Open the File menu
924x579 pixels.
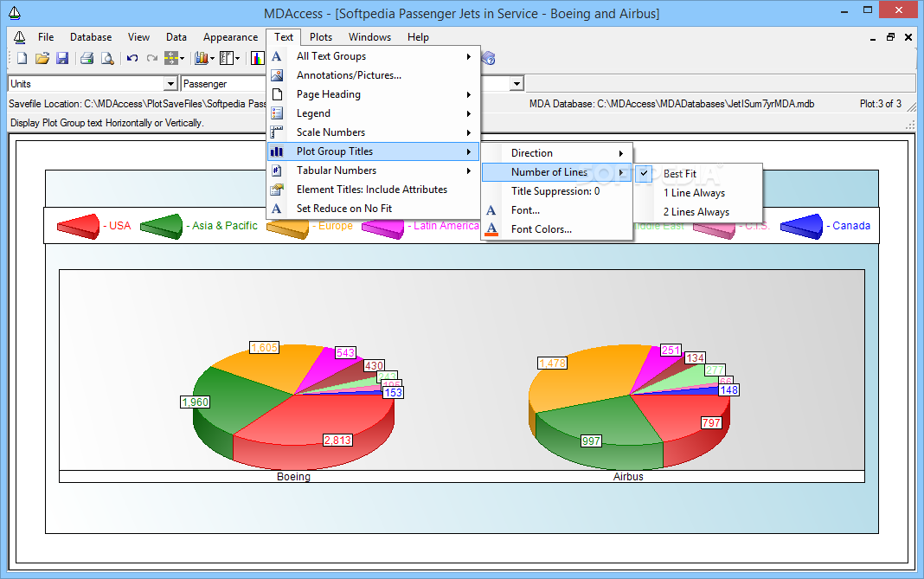45,37
